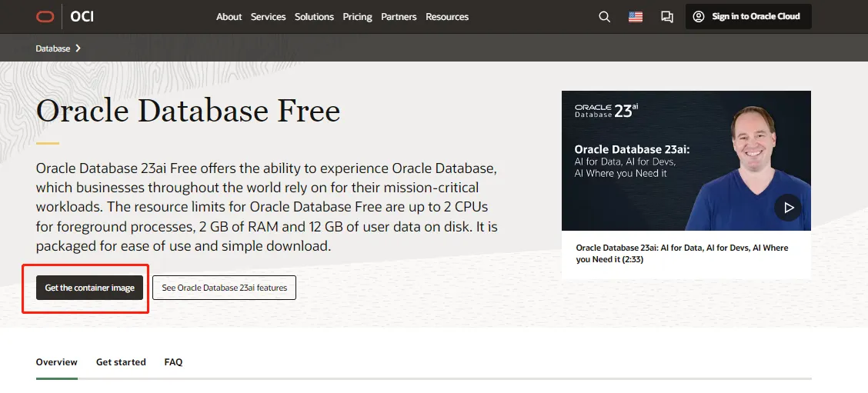Go to the Database breadcrumb

[52, 48]
